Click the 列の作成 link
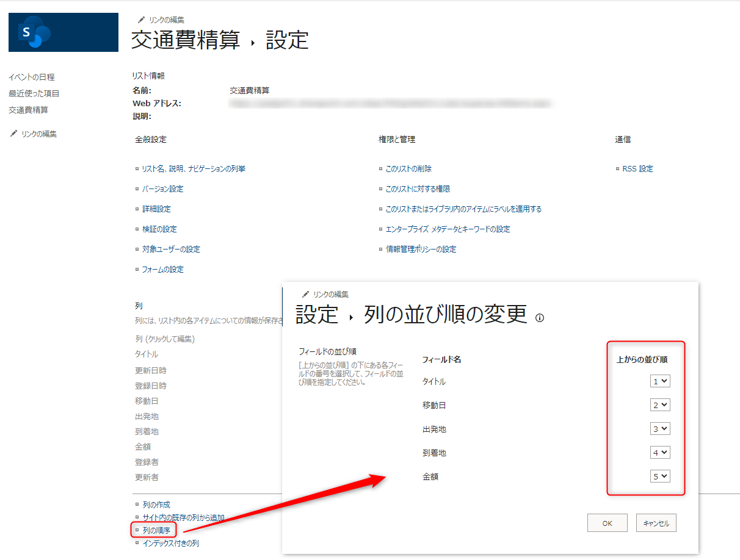 [156, 504]
